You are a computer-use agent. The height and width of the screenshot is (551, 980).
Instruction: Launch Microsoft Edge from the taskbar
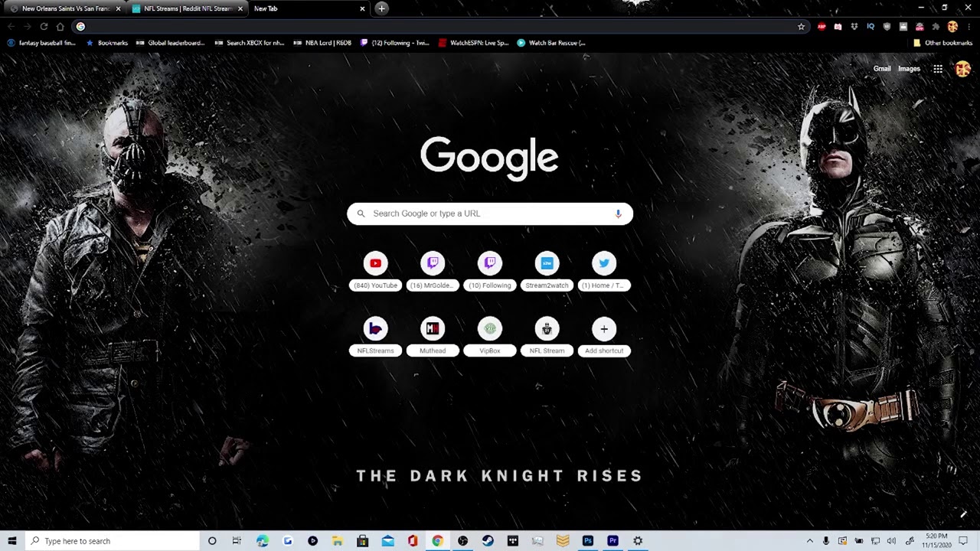click(x=263, y=541)
